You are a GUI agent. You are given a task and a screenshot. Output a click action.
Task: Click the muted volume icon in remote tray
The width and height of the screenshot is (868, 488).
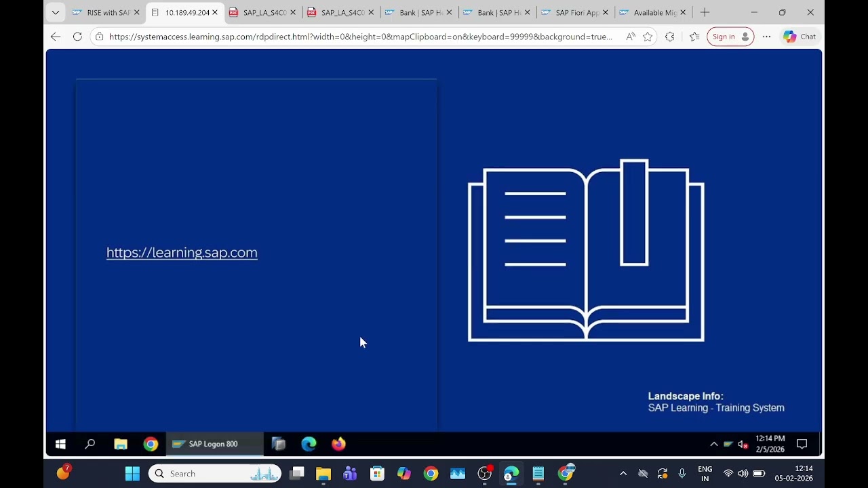pos(743,444)
